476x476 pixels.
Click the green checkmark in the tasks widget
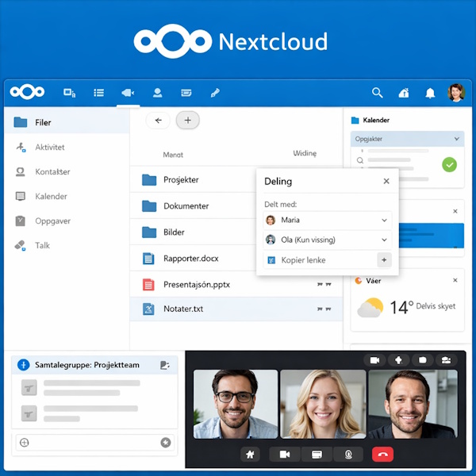pos(449,165)
